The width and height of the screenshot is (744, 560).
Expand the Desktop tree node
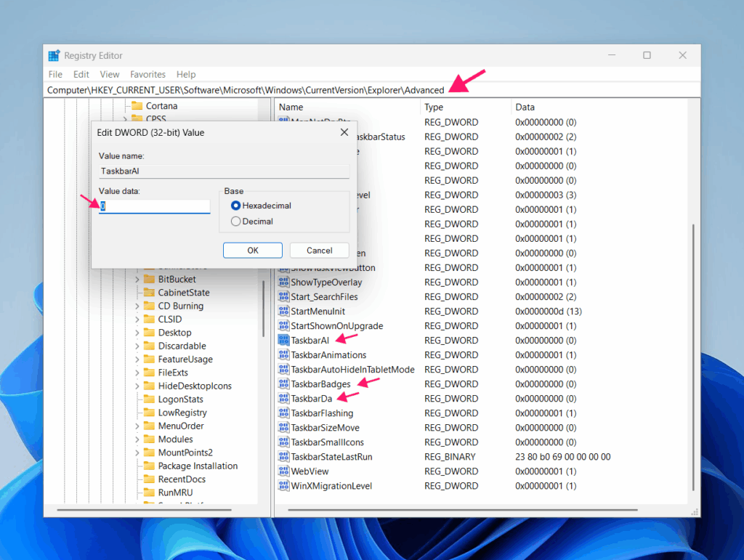click(137, 333)
